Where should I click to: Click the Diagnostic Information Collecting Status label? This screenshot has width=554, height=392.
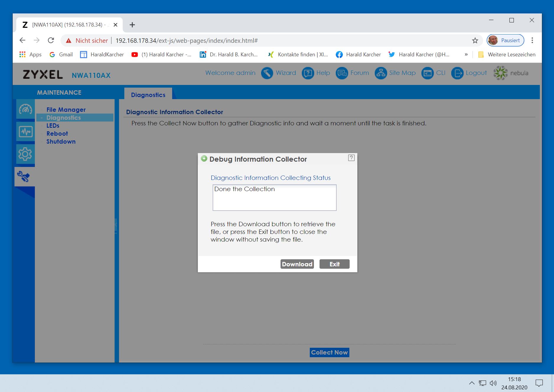[271, 178]
